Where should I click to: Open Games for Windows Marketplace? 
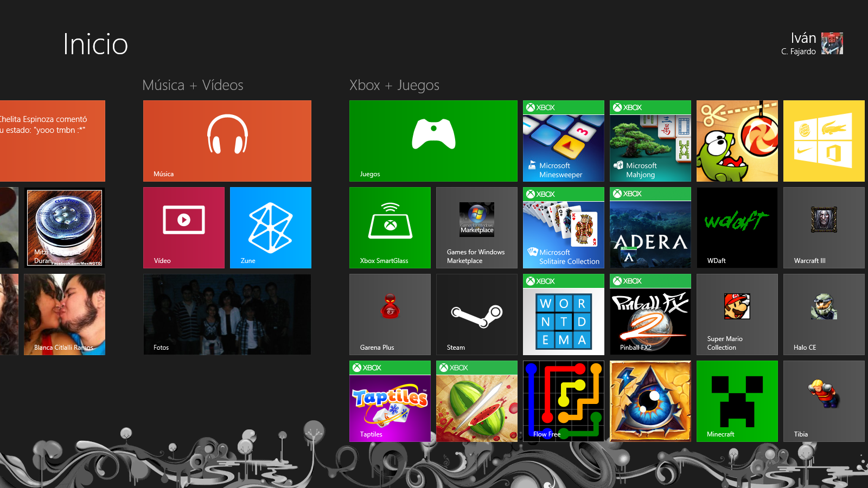(x=477, y=228)
